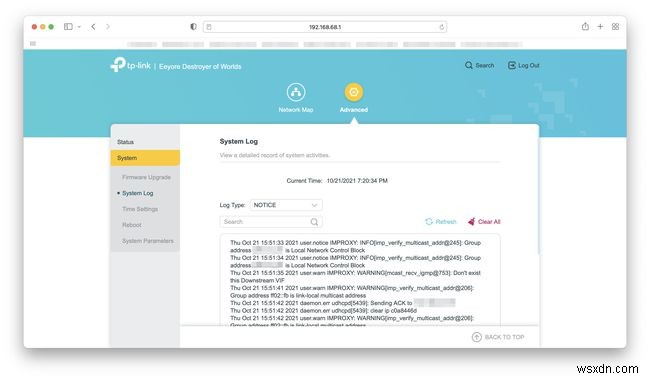Expand the Log Type NOTICE dropdown
Viewport: 650px width, 379px height.
(x=286, y=205)
